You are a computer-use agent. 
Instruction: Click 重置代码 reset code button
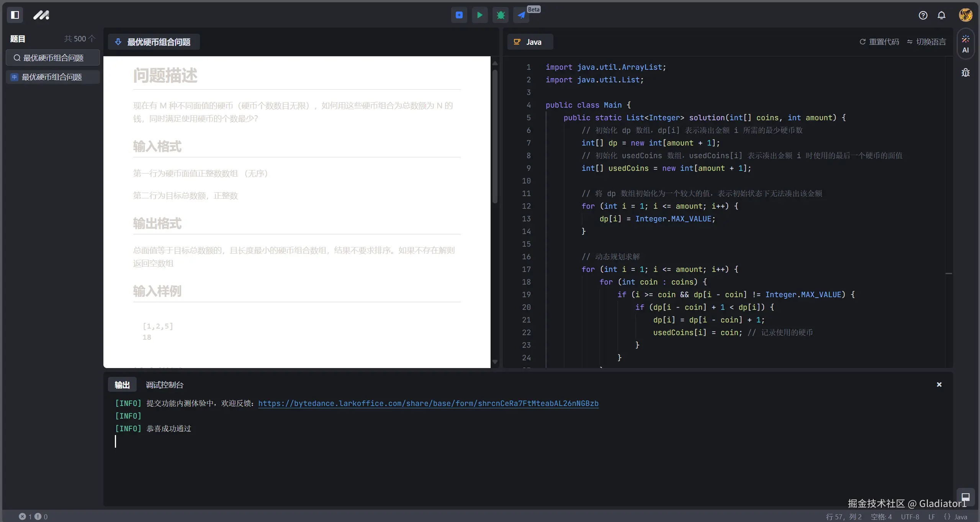coord(879,42)
